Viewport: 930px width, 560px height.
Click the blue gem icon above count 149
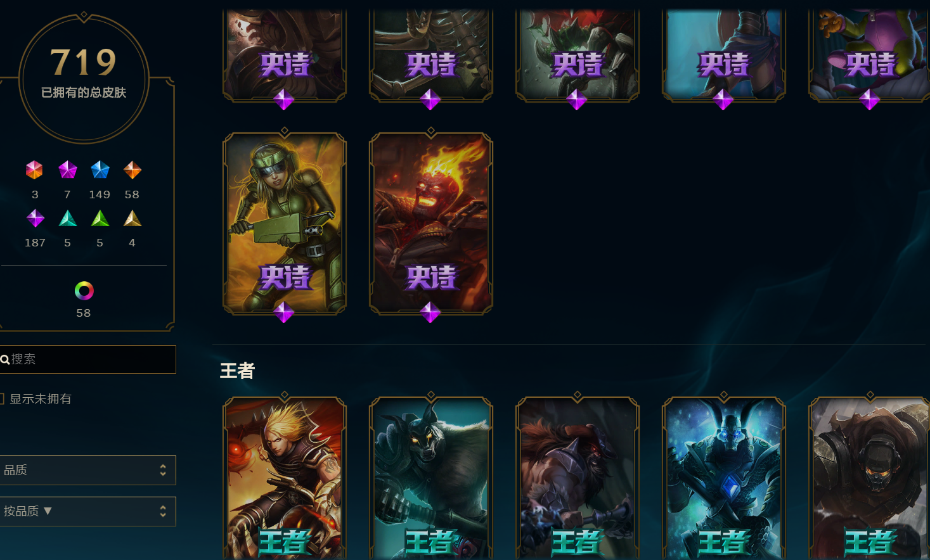coord(100,170)
